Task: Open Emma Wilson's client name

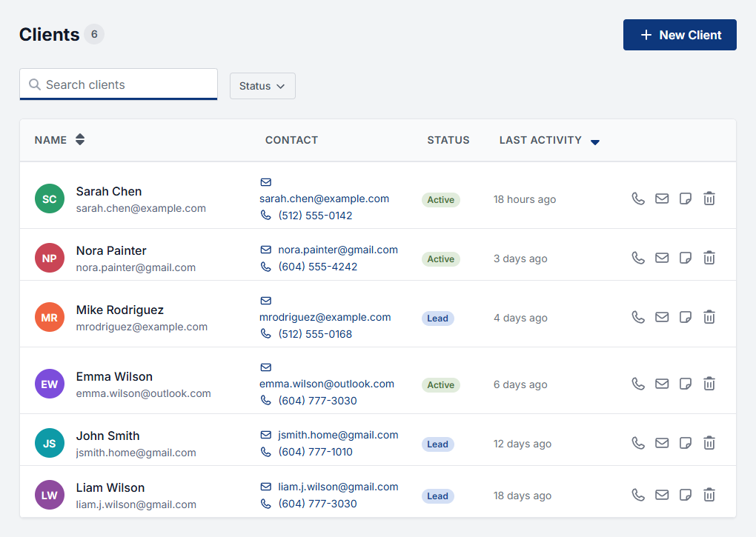Action: point(114,376)
